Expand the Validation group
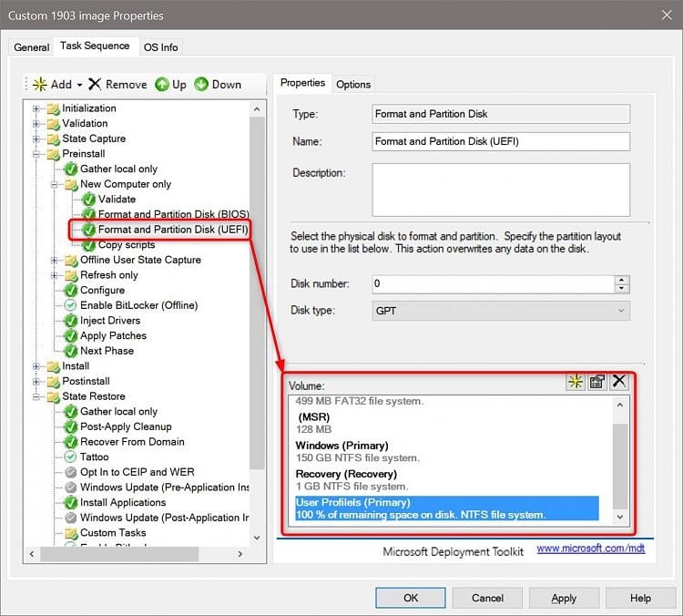 (x=36, y=124)
